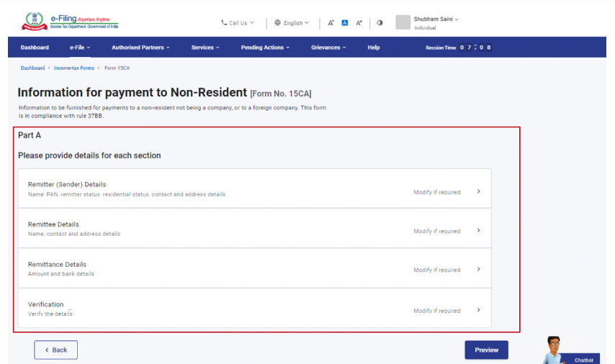Increase font size with A+ icon

(359, 23)
